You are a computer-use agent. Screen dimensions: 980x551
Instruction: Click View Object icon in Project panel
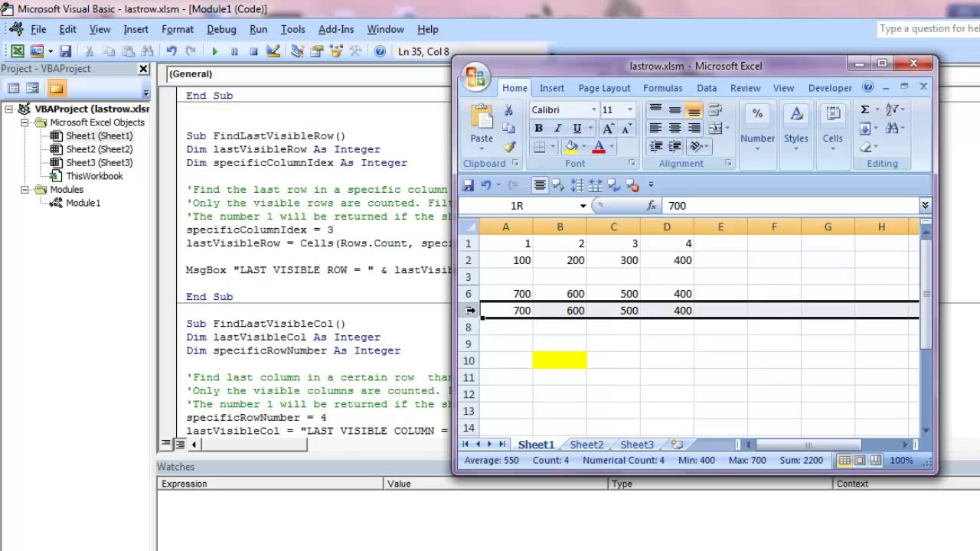click(32, 88)
